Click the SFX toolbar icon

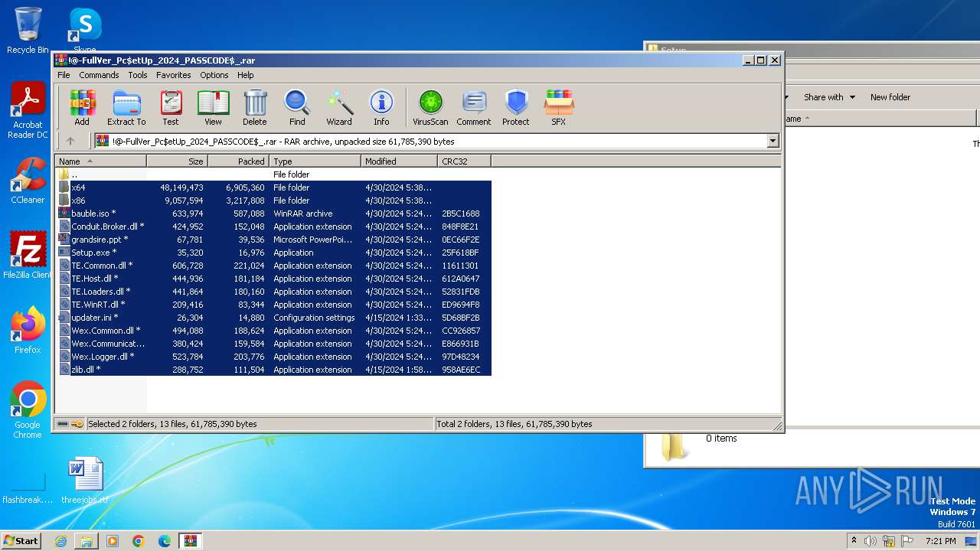[x=559, y=108]
